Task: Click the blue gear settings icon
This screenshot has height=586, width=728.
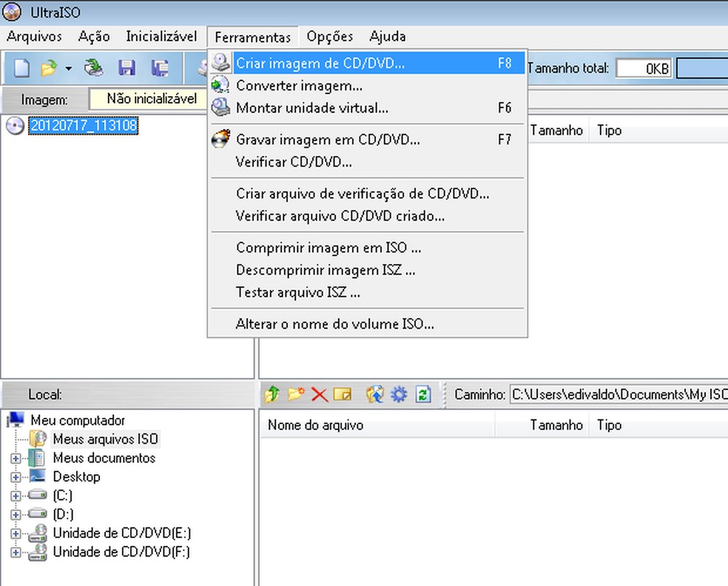Action: (399, 394)
